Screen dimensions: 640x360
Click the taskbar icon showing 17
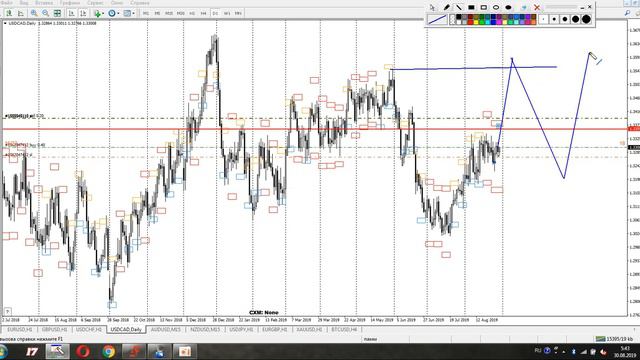[32, 352]
